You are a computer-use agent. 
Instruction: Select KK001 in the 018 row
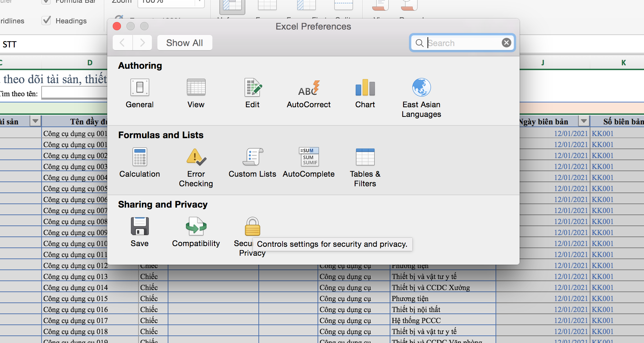pyautogui.click(x=617, y=331)
